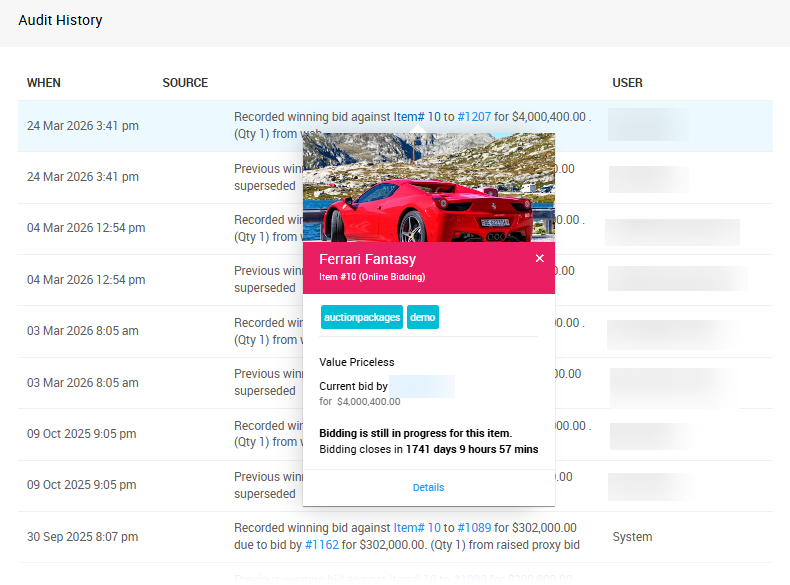Open Item# 10 link in highlighted top row

[x=416, y=117]
